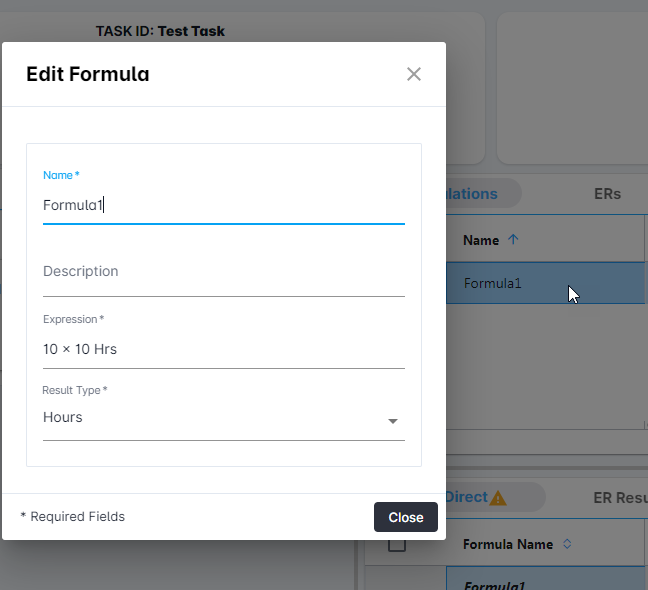Close Edit Formula dialog with X icon
Viewport: 648px width, 590px height.
click(414, 74)
